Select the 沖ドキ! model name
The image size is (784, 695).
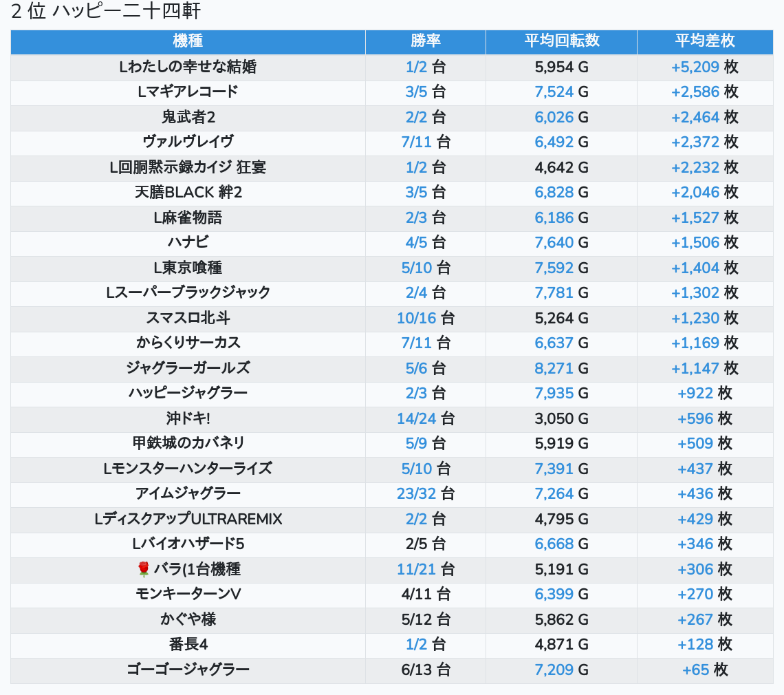[188, 418]
